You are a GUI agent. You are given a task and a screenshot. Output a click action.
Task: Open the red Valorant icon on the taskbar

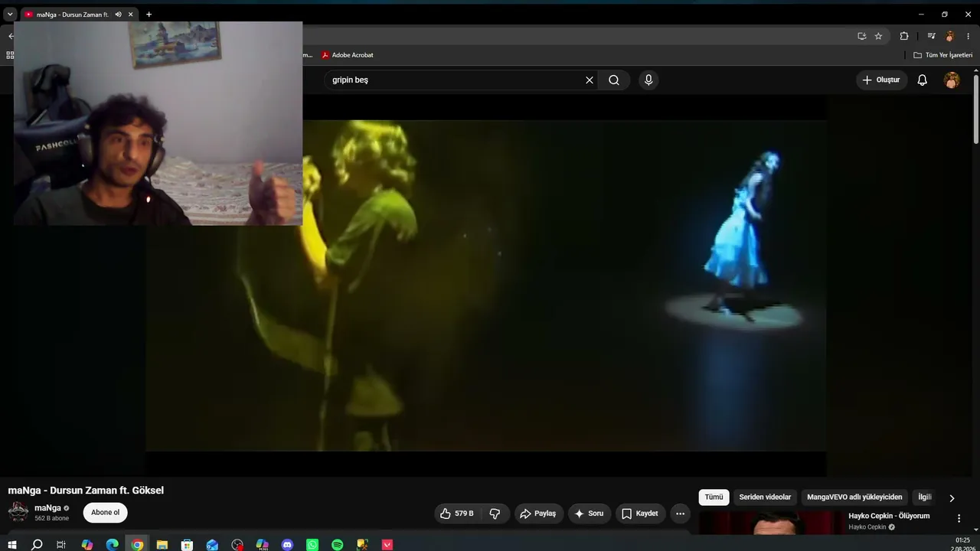pos(387,545)
